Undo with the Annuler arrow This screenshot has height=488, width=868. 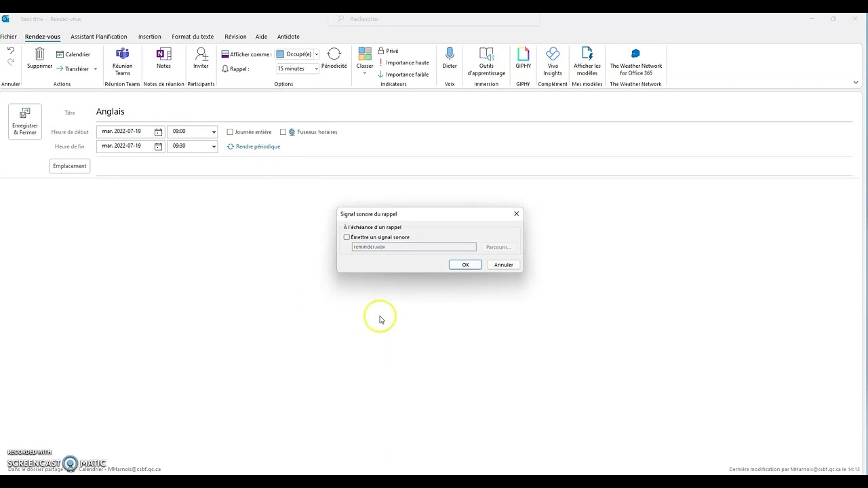coord(10,51)
